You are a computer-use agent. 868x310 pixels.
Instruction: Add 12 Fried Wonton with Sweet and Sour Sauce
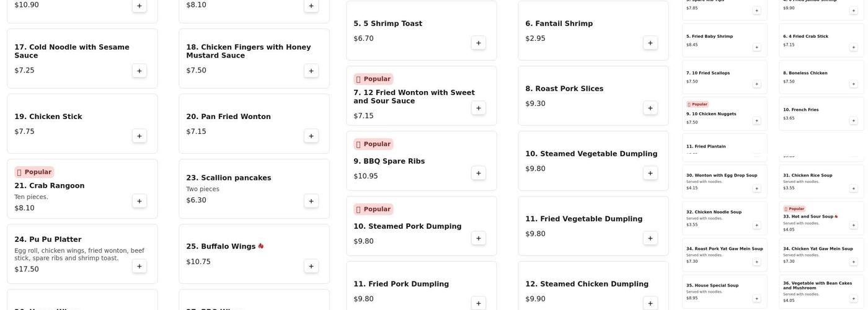tap(479, 108)
